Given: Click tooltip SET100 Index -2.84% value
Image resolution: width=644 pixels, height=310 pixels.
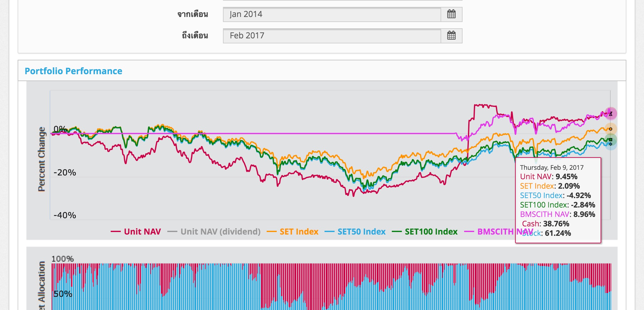Looking at the screenshot, I should (x=583, y=205).
